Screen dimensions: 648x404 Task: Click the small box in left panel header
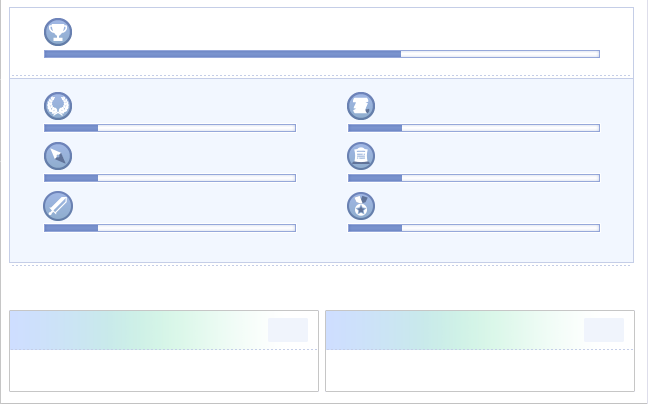pyautogui.click(x=287, y=330)
